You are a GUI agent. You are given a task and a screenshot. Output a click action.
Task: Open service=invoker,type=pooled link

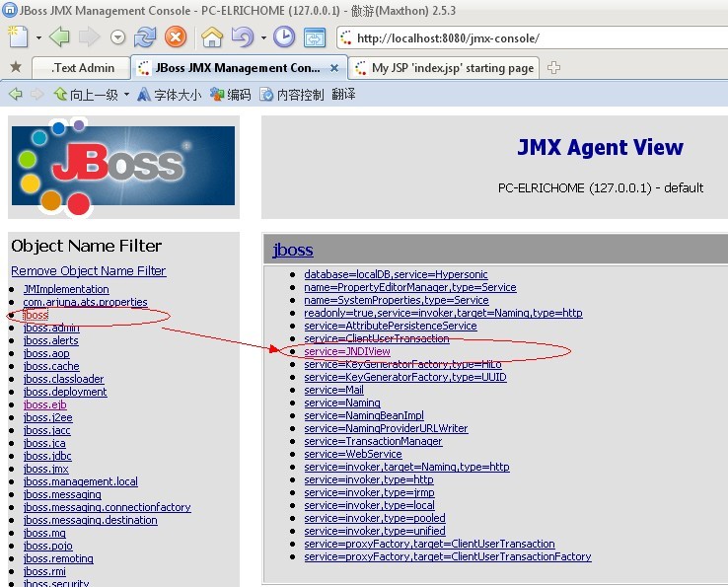click(374, 518)
